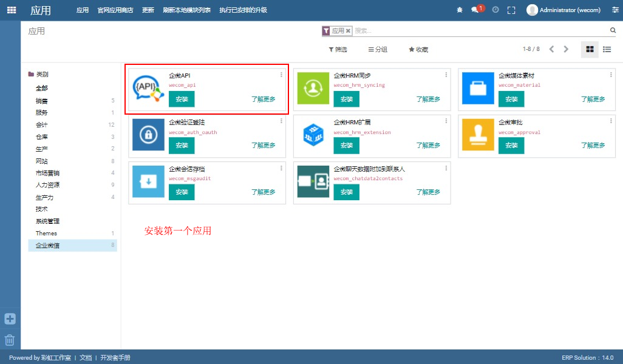Image resolution: width=623 pixels, height=364 pixels.
Task: Click 了解更多 for 企微API
Action: point(263,99)
